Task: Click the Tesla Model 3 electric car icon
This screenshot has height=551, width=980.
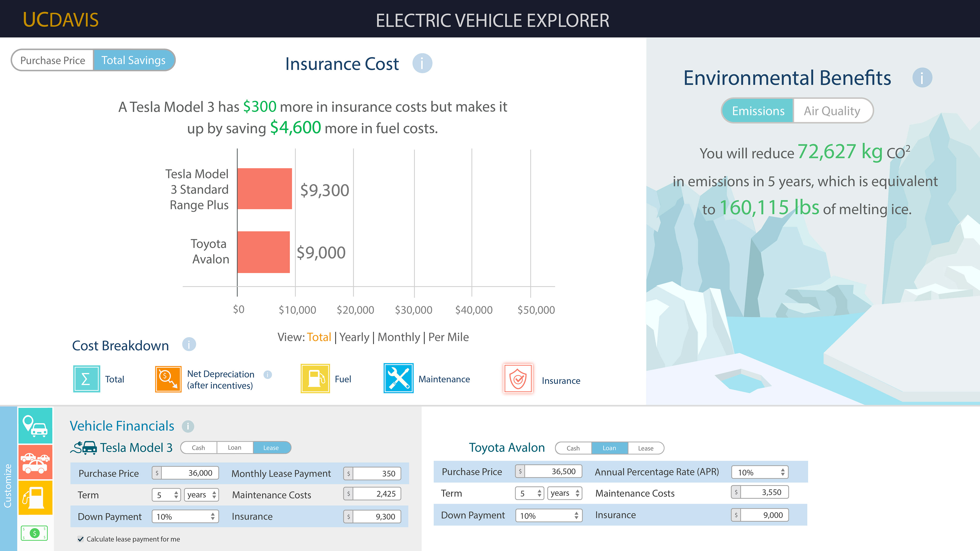Action: (84, 447)
